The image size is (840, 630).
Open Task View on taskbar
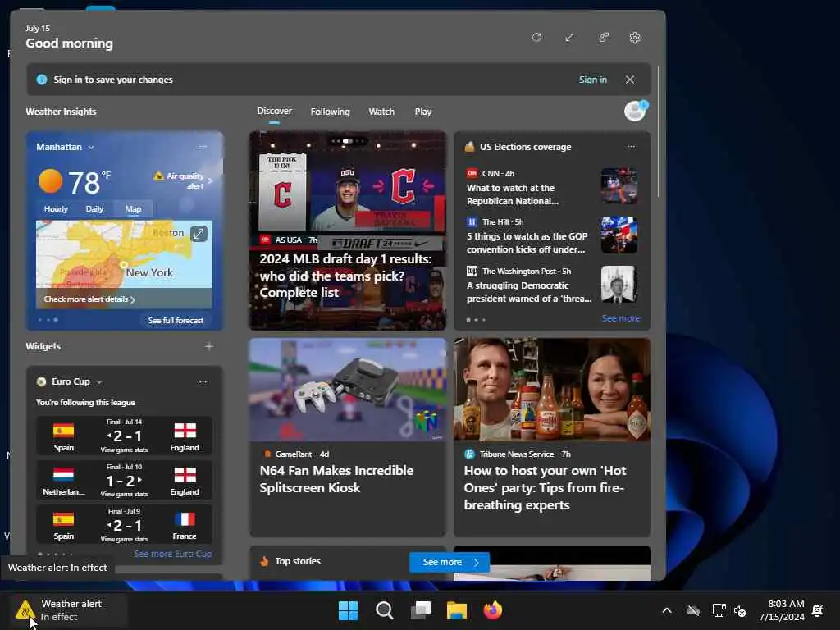pos(421,610)
